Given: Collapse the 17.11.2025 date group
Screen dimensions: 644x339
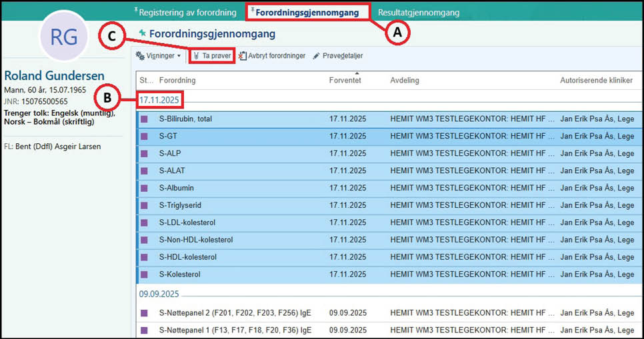Looking at the screenshot, I should coord(159,100).
